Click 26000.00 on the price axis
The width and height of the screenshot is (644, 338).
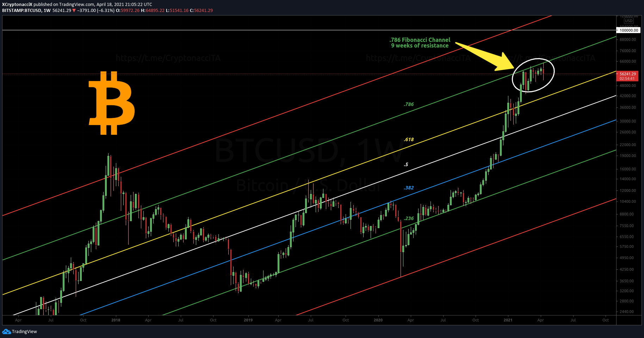pos(628,132)
